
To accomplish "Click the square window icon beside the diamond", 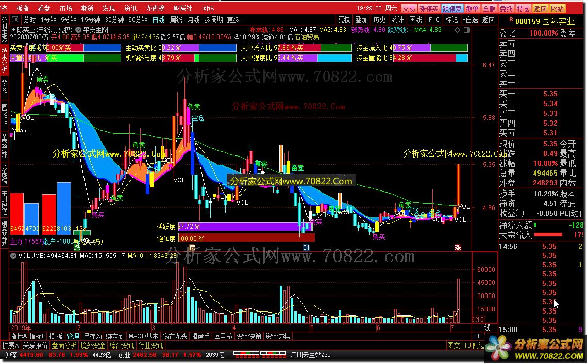I will [467, 30].
